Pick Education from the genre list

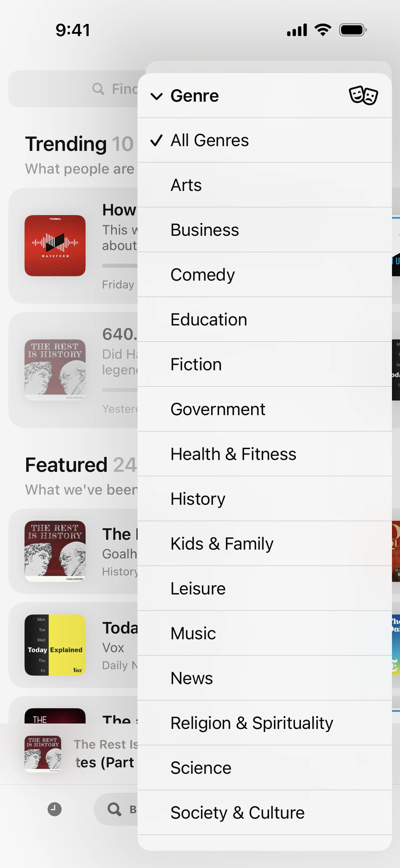point(209,320)
